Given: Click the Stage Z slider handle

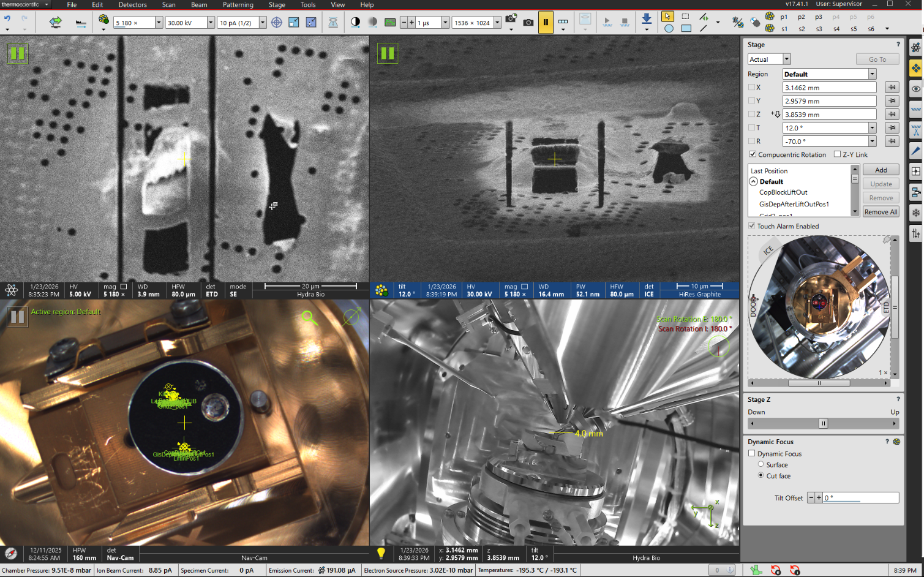Looking at the screenshot, I should coord(823,423).
